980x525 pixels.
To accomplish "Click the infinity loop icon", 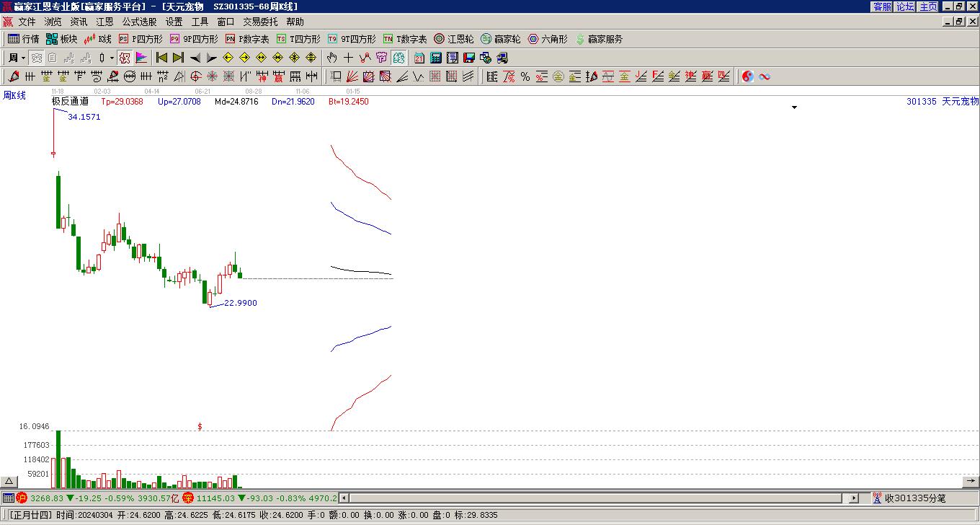I will 764,76.
